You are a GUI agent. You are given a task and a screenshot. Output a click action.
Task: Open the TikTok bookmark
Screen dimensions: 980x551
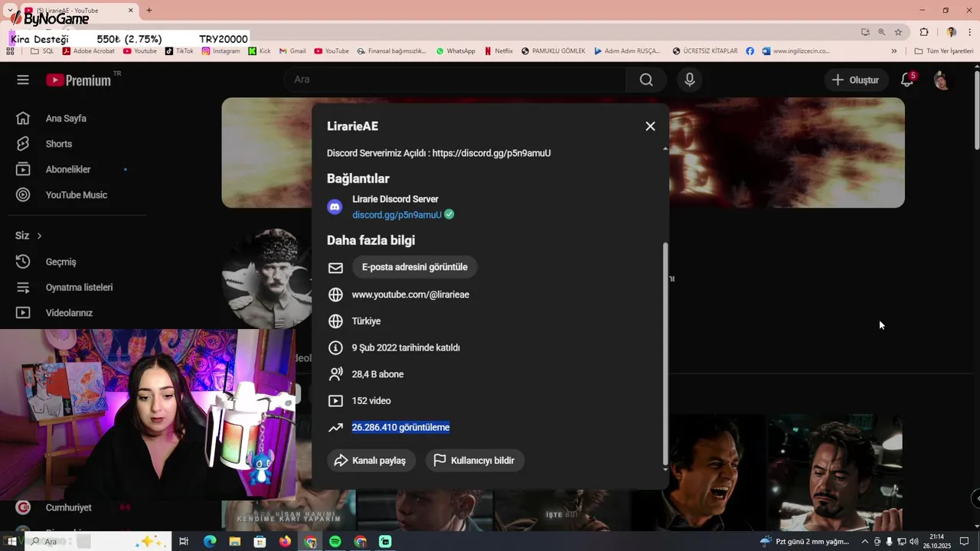point(179,51)
